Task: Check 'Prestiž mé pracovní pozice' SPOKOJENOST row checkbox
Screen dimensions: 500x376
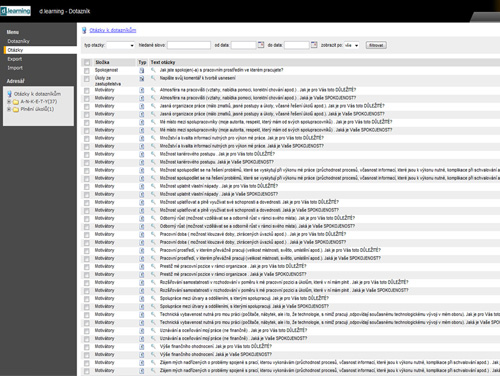Action: pos(87,275)
